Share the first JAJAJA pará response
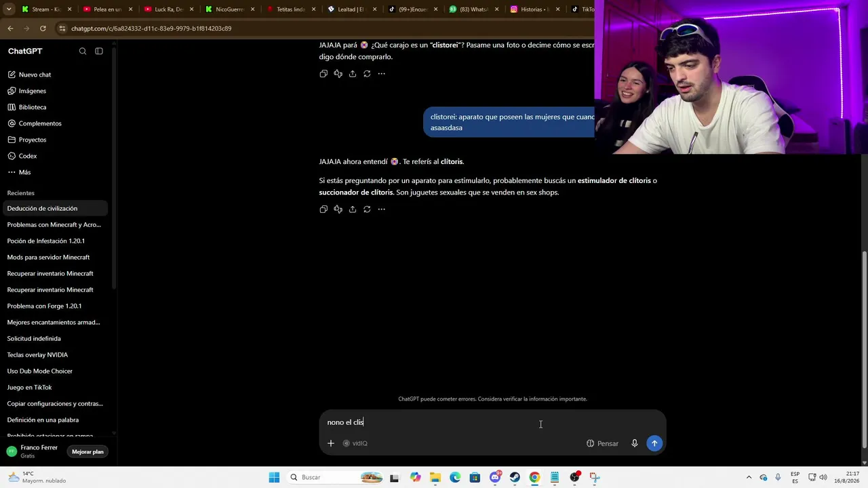Image resolution: width=868 pixels, height=488 pixels. (353, 74)
